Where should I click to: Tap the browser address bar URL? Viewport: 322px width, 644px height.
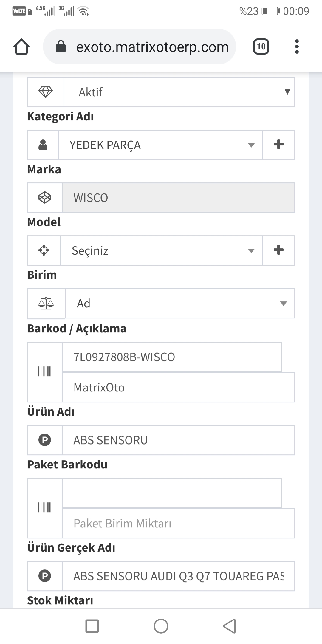tap(152, 47)
